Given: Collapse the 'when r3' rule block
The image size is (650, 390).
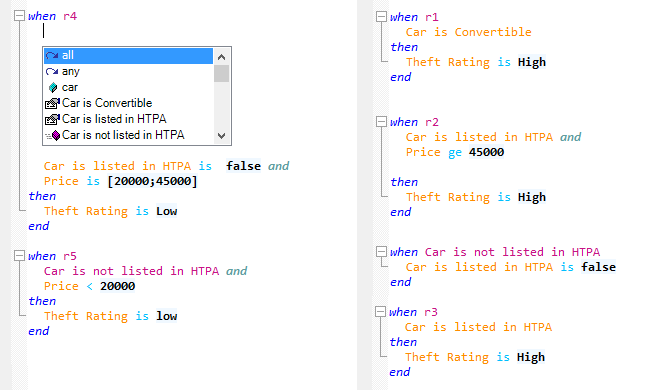Looking at the screenshot, I should pos(380,311).
